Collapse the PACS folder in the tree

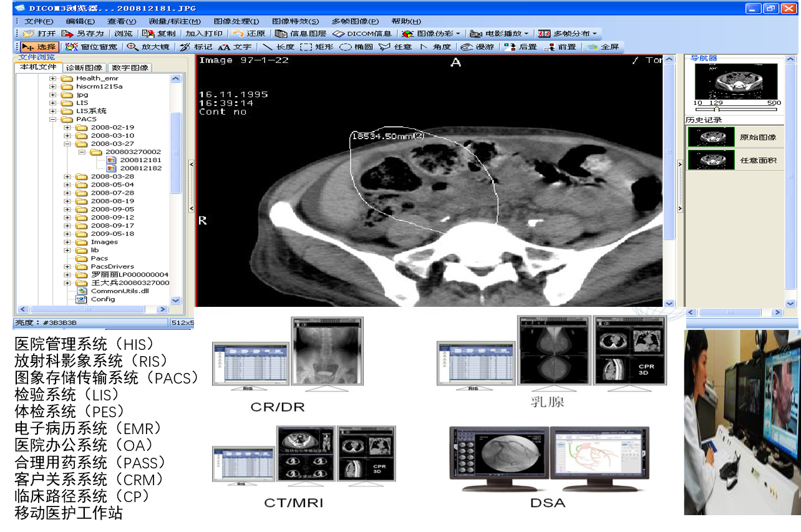[x=53, y=119]
